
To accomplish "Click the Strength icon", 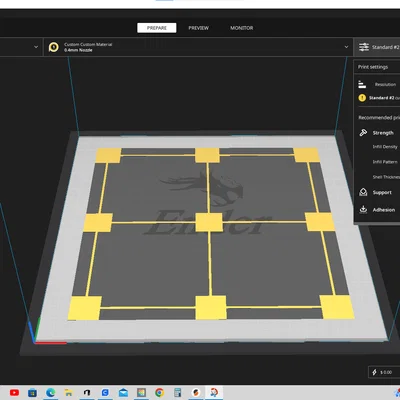I will click(363, 133).
